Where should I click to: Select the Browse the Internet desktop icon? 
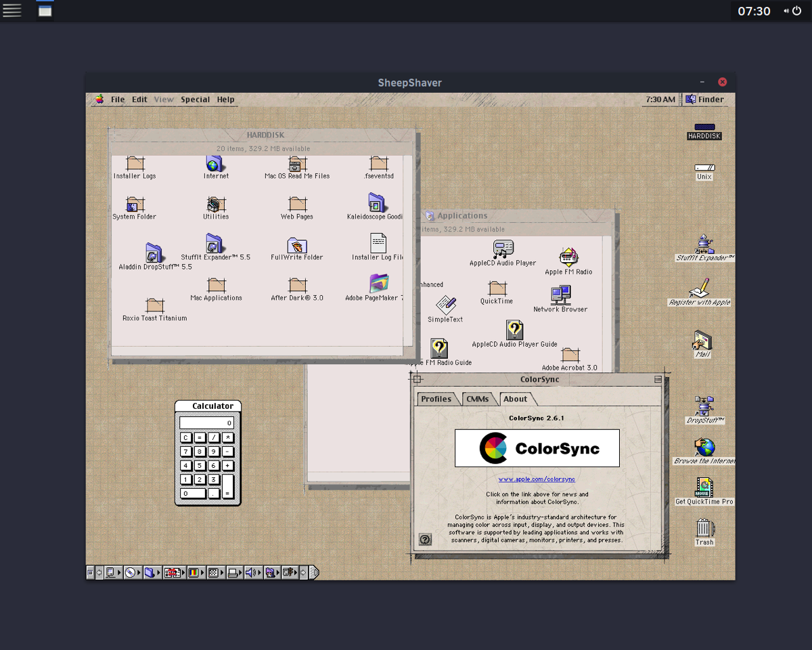[x=704, y=447]
